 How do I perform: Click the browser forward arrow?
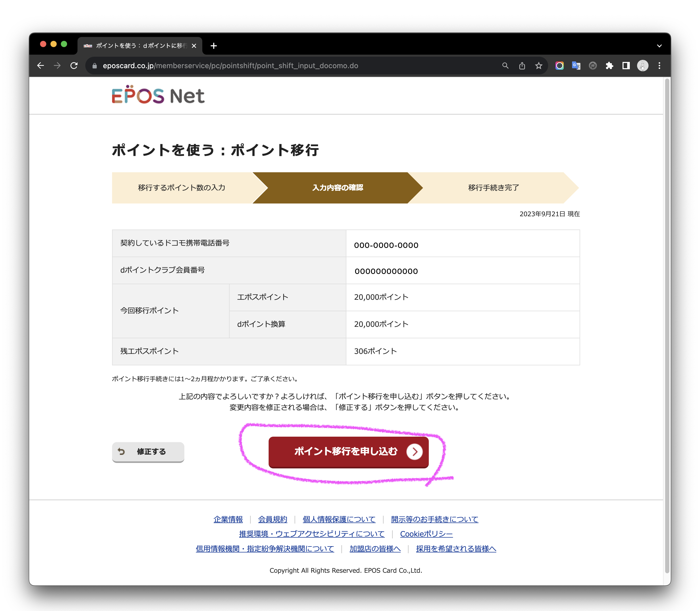click(57, 66)
